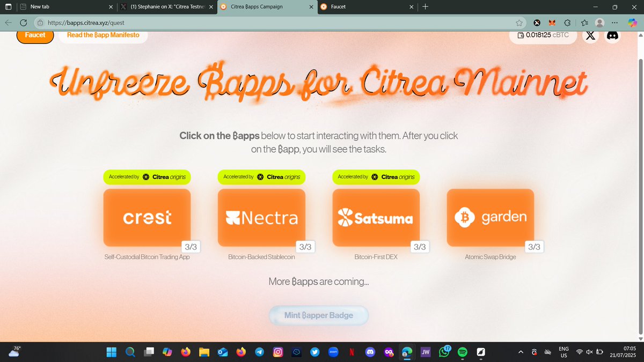644x362 pixels.
Task: Click the Mint Bapper Badge button
Action: pyautogui.click(x=319, y=315)
